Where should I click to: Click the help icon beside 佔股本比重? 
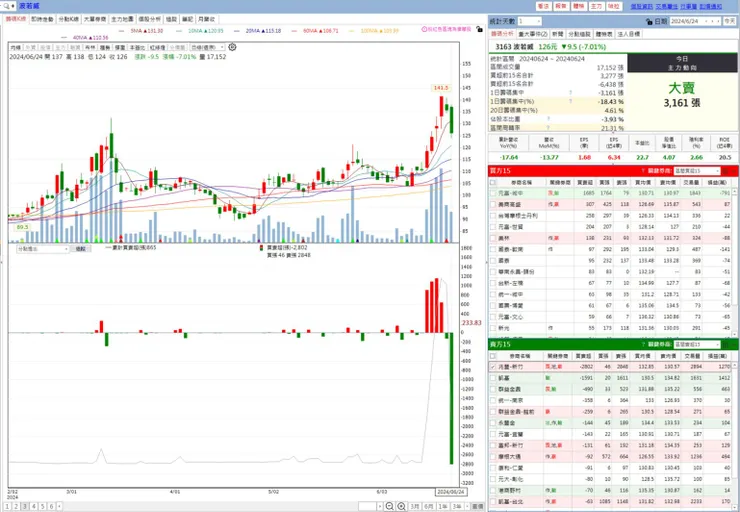(x=548, y=119)
